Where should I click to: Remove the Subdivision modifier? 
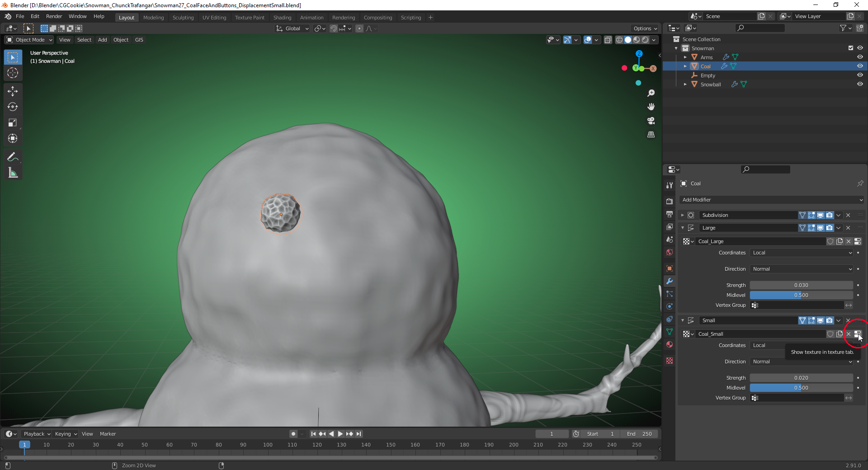[848, 215]
